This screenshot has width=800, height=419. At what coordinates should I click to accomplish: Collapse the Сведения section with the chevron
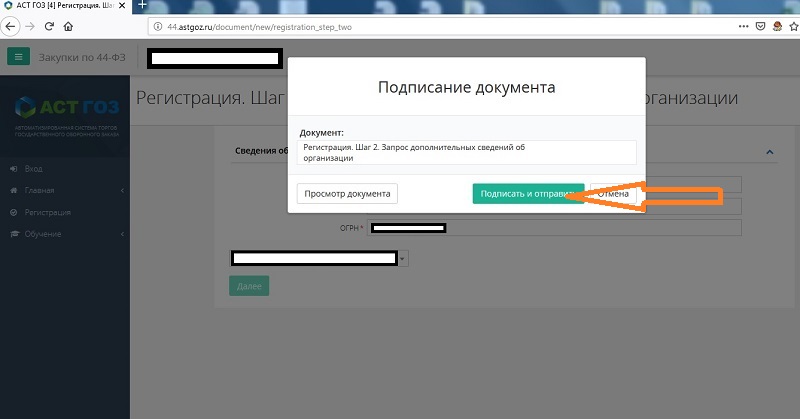(x=770, y=152)
